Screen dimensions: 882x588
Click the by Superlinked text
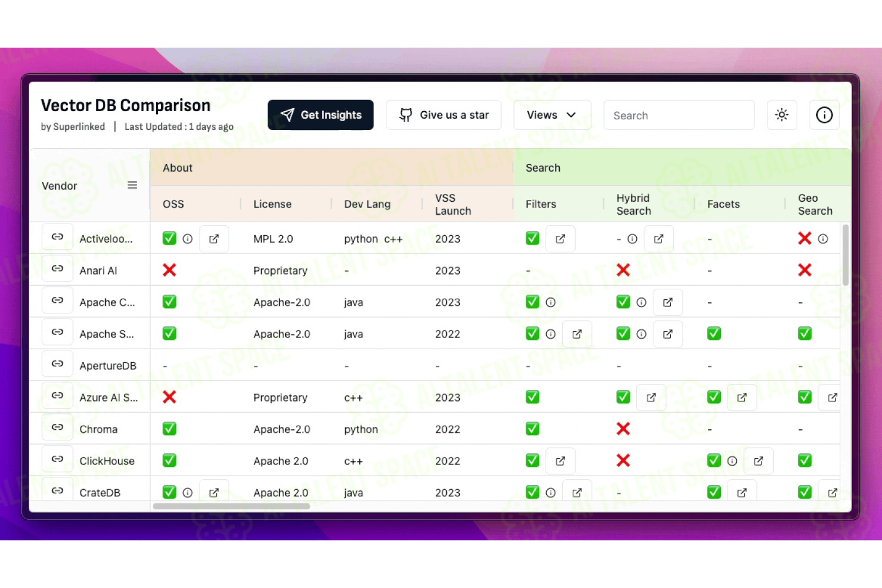point(73,126)
